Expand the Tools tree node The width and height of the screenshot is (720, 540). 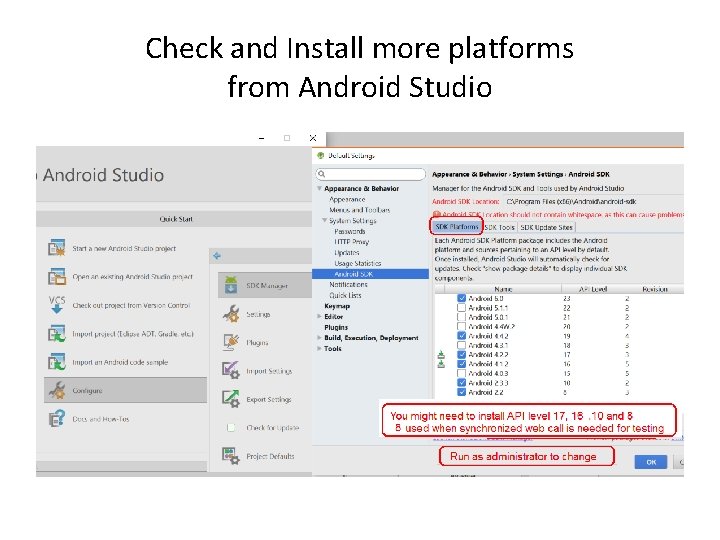[x=319, y=349]
